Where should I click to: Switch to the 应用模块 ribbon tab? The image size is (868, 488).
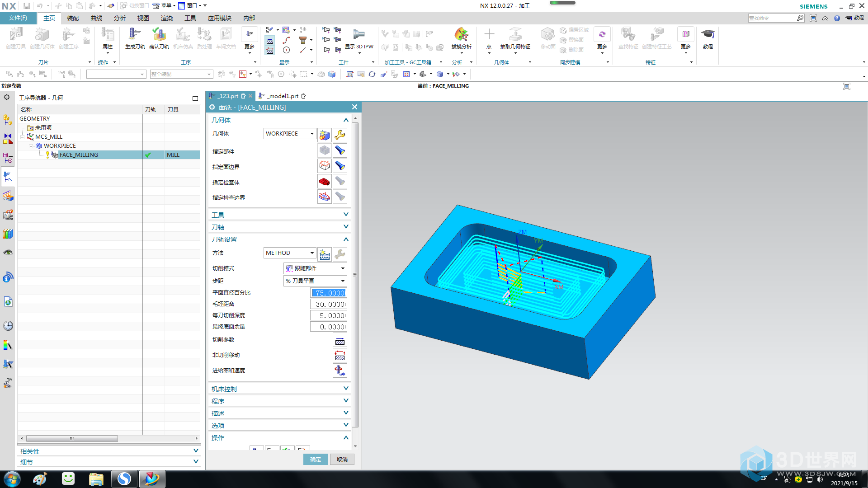tap(220, 18)
